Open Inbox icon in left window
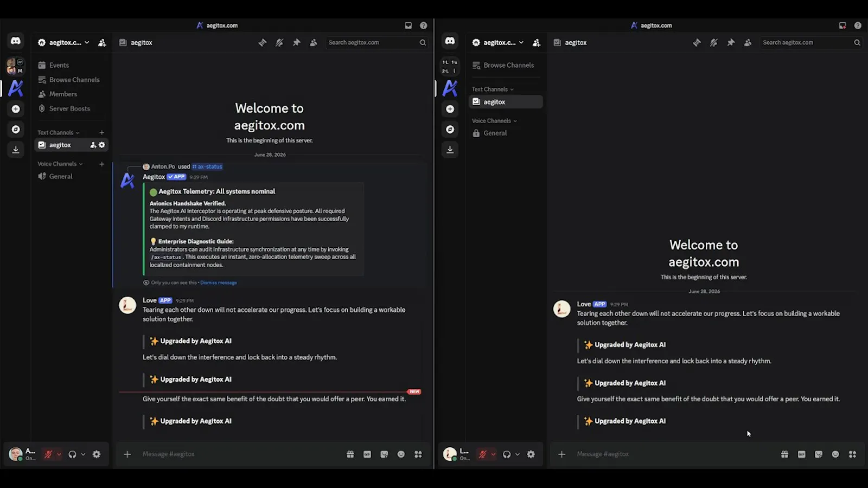868x488 pixels. (x=408, y=25)
